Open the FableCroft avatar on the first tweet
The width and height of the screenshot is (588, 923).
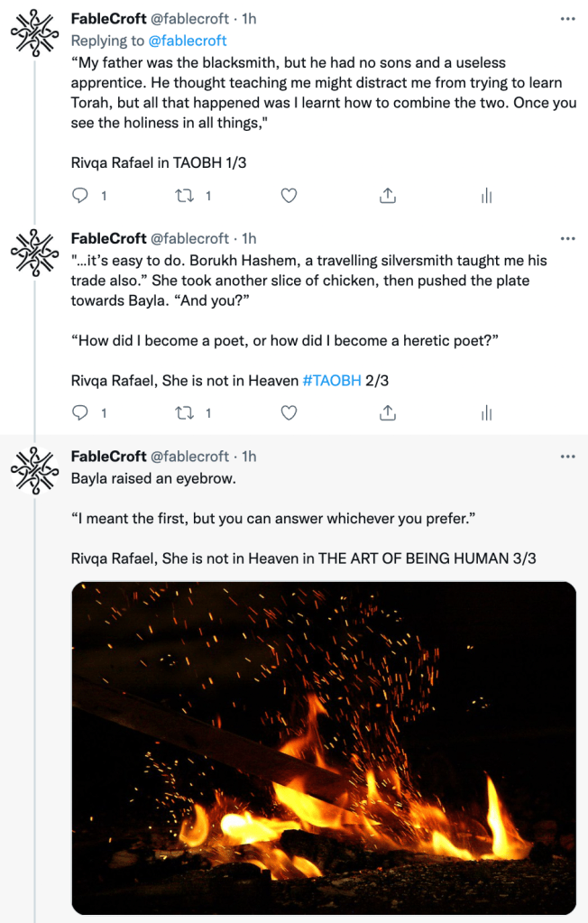[x=33, y=35]
